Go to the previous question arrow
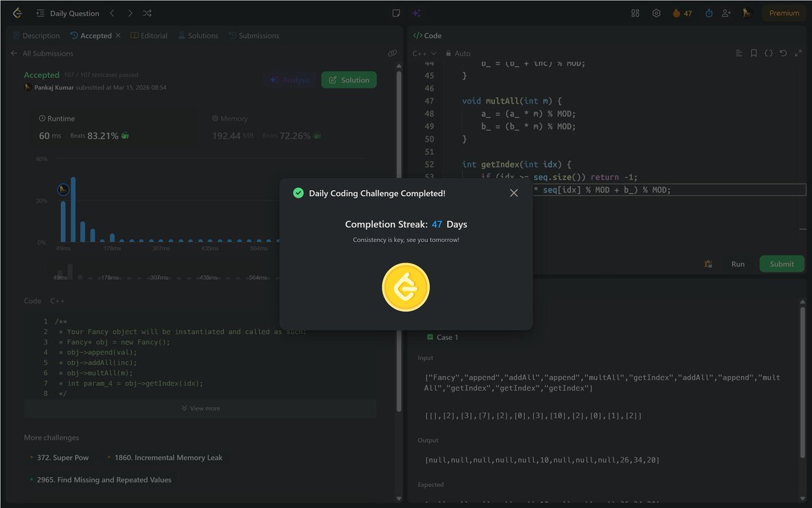Viewport: 812px width, 508px height. pyautogui.click(x=112, y=13)
